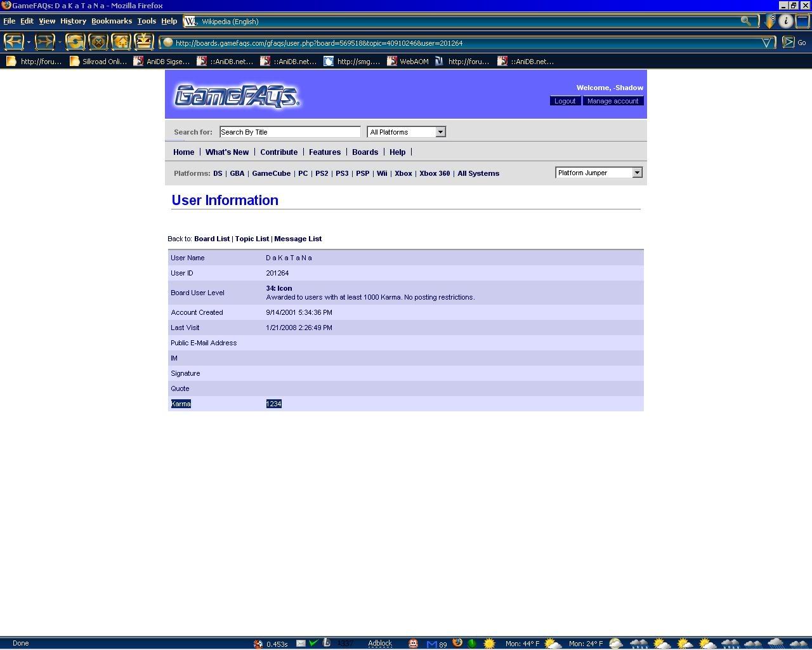This screenshot has width=812, height=650.
Task: Open the View menu
Action: [47, 21]
